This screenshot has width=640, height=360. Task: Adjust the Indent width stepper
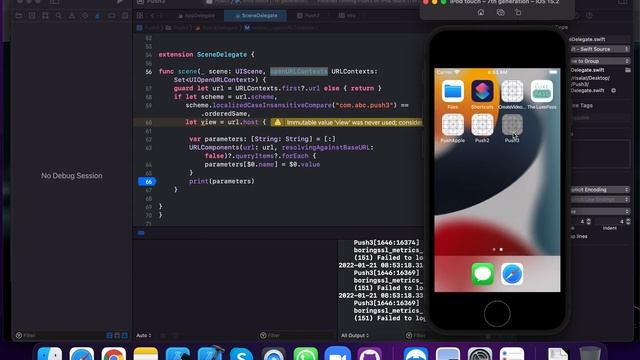[628, 222]
